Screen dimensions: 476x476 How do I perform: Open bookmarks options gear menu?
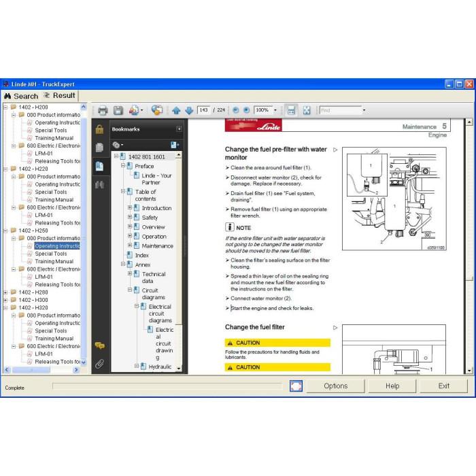tap(118, 145)
